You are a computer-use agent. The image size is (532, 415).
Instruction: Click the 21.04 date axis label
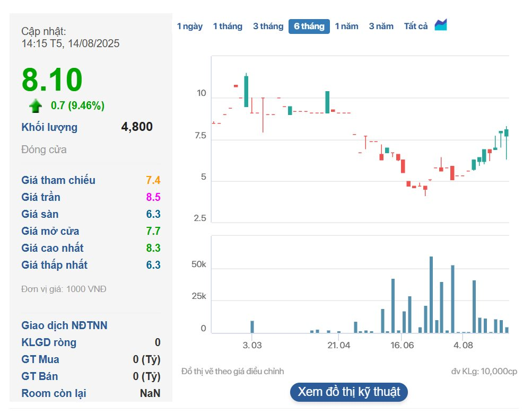tap(339, 346)
